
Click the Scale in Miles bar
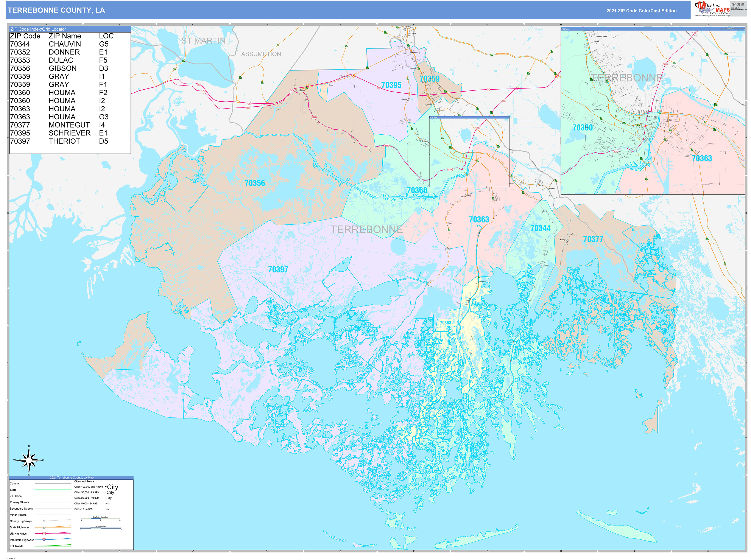click(101, 529)
